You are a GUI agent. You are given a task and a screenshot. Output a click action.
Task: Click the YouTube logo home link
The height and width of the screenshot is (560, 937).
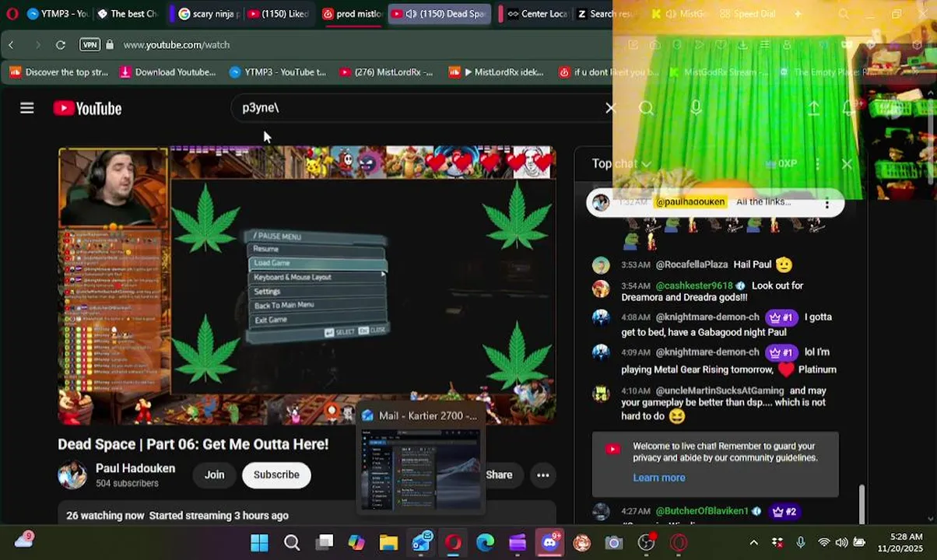tap(87, 108)
